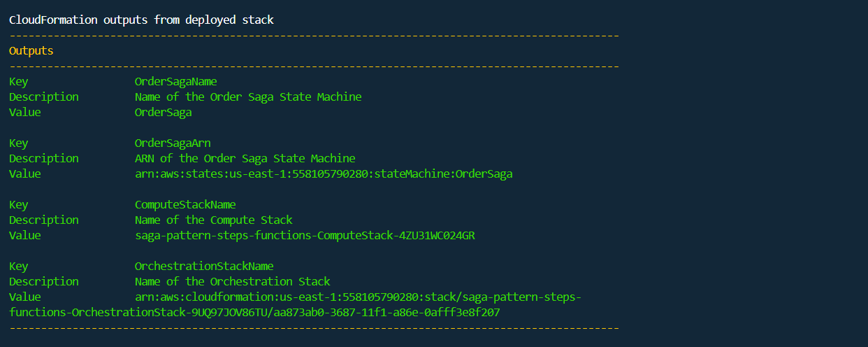Click the 'CloudFormation outputs from deployed stack' header line
The image size is (868, 347).
141,20
